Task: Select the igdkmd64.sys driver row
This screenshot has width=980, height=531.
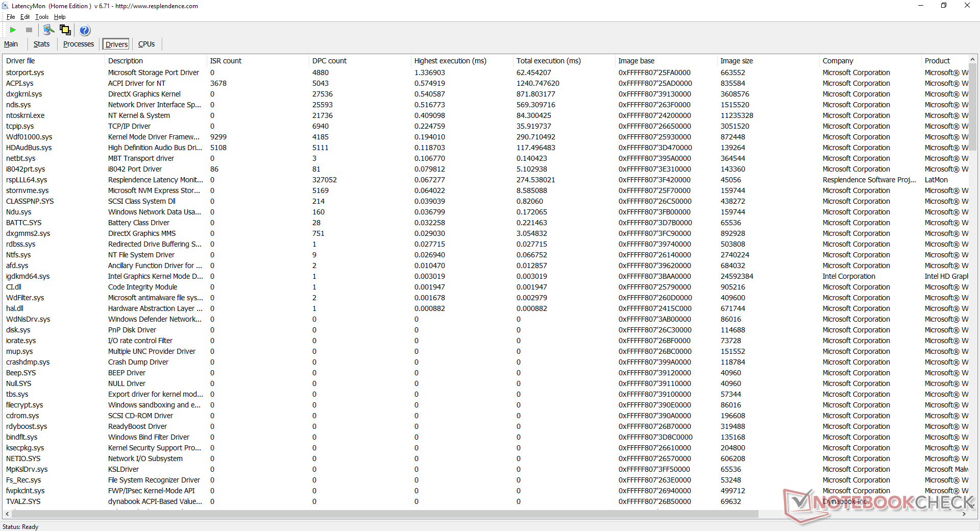Action: [486, 276]
